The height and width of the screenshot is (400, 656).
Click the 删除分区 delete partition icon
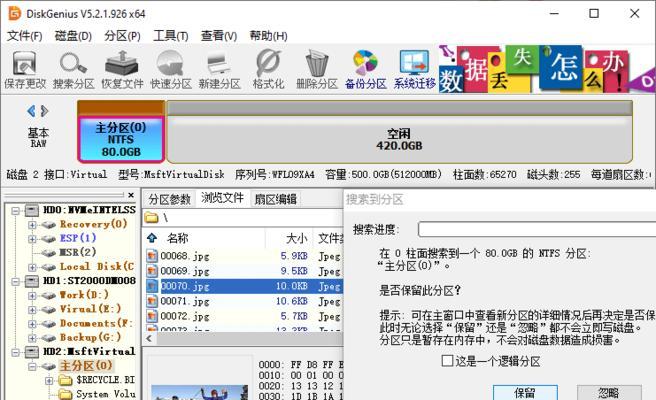coord(317,69)
